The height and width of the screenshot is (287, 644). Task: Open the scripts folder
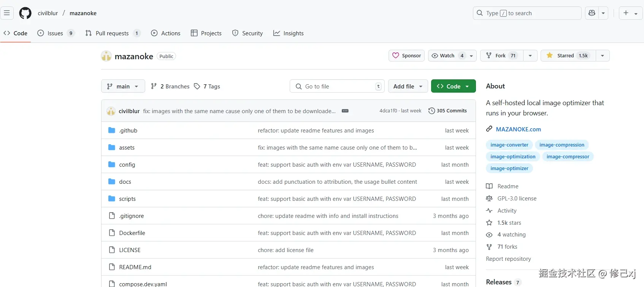[x=127, y=199]
